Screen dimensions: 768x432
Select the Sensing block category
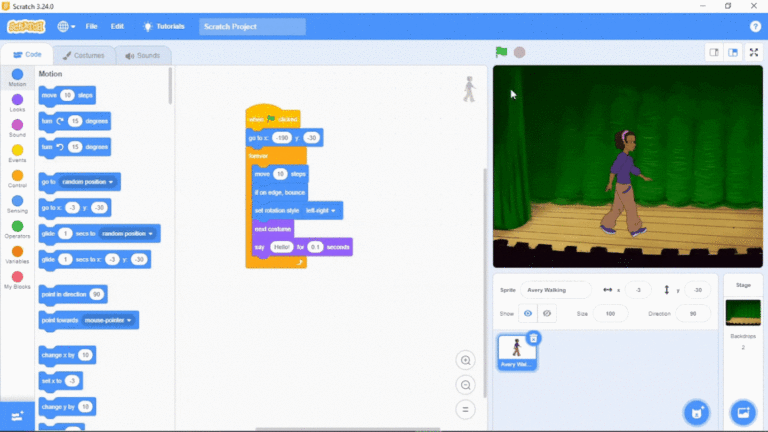click(17, 205)
